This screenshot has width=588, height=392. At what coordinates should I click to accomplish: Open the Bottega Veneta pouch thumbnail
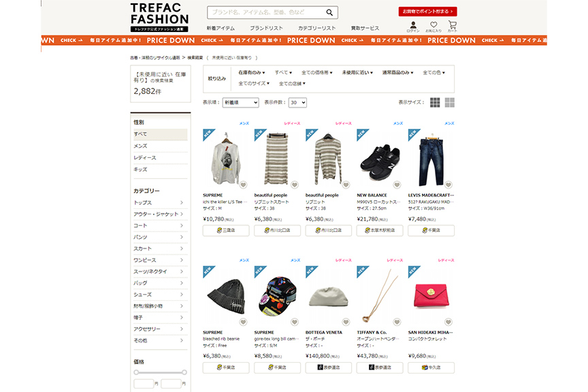[x=329, y=296]
